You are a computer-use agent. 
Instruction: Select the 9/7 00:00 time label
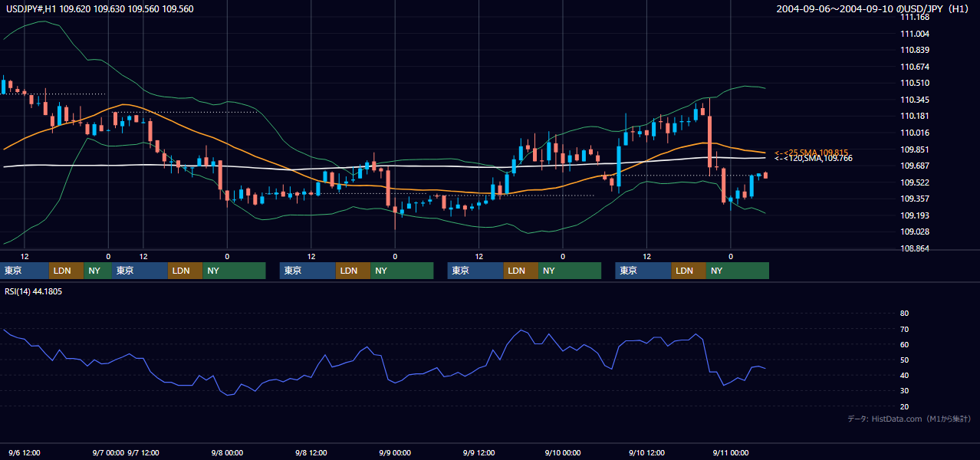pyautogui.click(x=108, y=453)
